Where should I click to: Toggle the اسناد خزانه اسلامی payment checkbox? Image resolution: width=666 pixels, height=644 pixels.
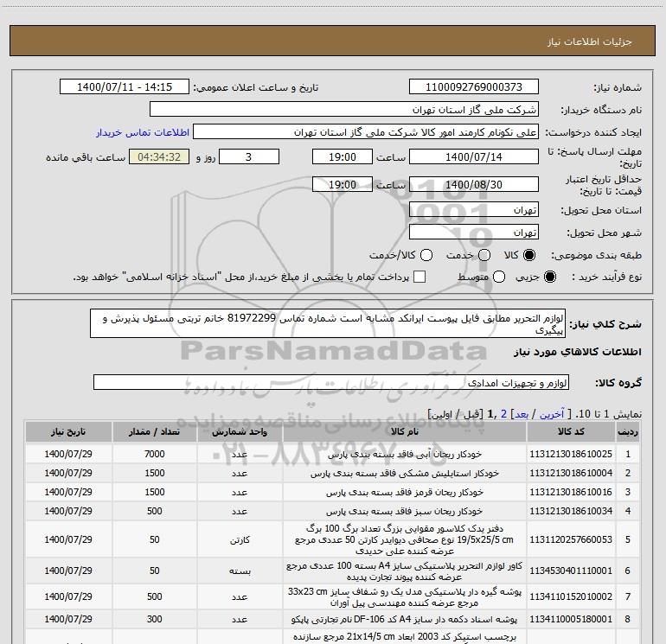click(419, 277)
